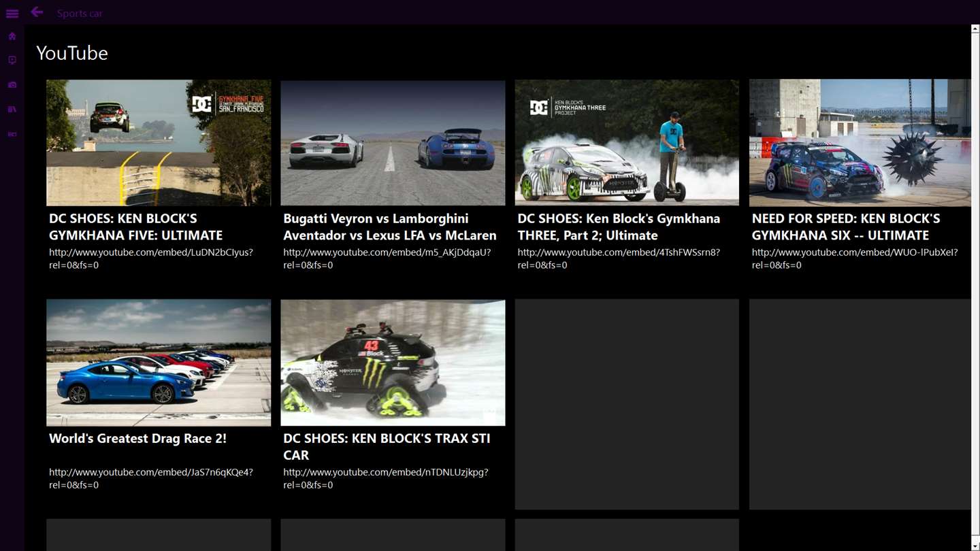Open the Home sidebar icon
980x551 pixels.
tap(12, 36)
